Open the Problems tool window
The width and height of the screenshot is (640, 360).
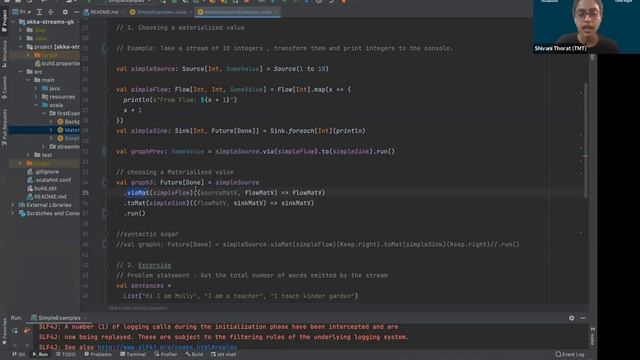[98, 354]
